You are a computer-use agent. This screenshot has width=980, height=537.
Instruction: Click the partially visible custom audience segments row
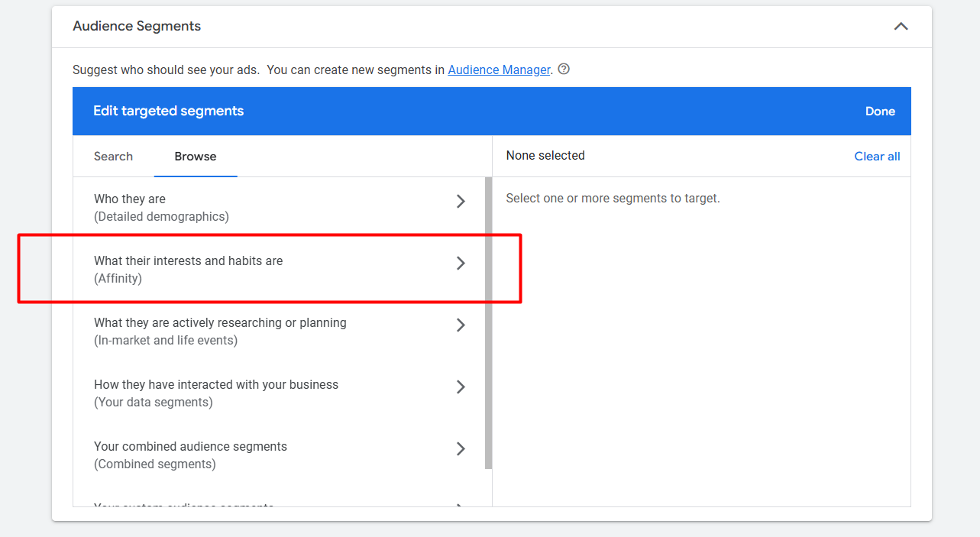pyautogui.click(x=183, y=503)
